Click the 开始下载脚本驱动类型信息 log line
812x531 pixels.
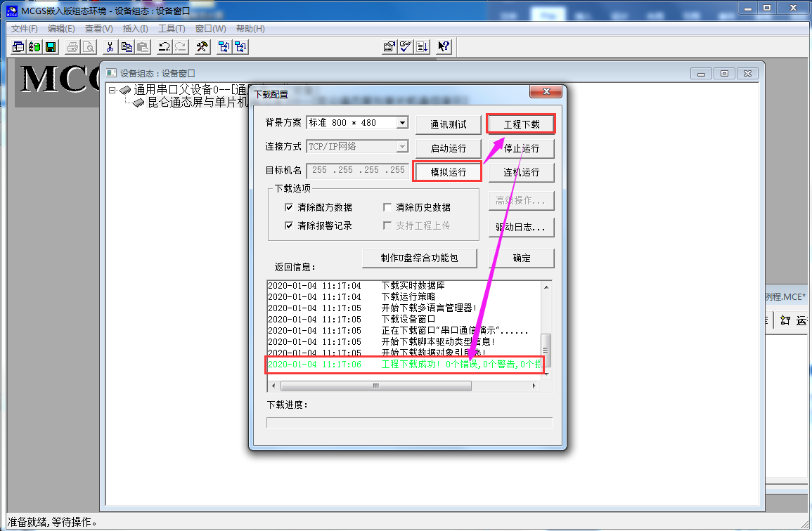point(381,341)
